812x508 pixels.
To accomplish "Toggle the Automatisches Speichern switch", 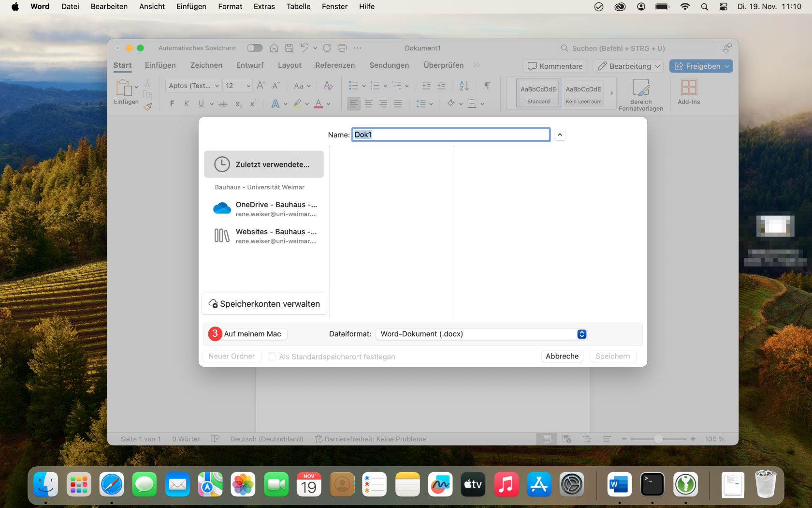I will click(255, 48).
